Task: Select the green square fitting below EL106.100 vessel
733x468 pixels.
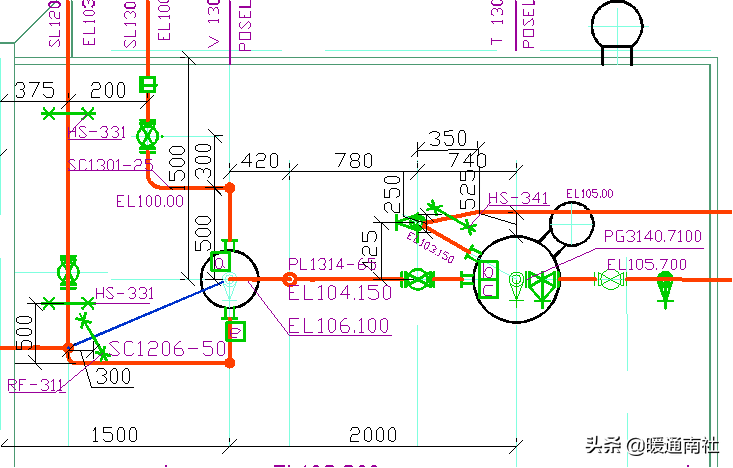Action: tap(235, 329)
